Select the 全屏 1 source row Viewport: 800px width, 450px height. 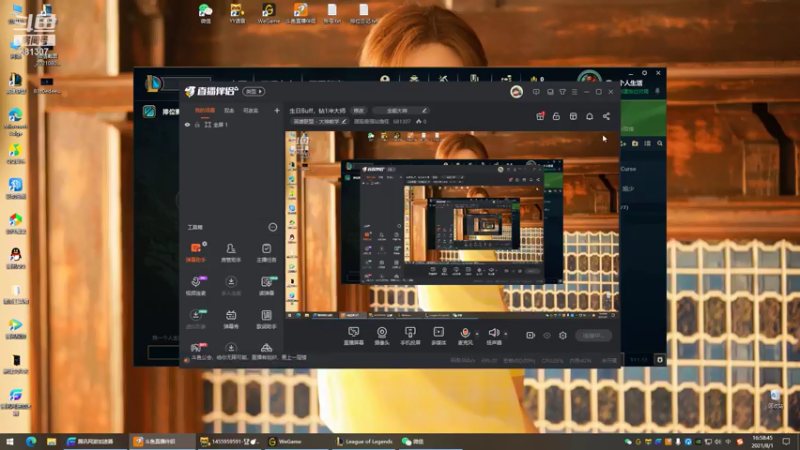(232, 124)
